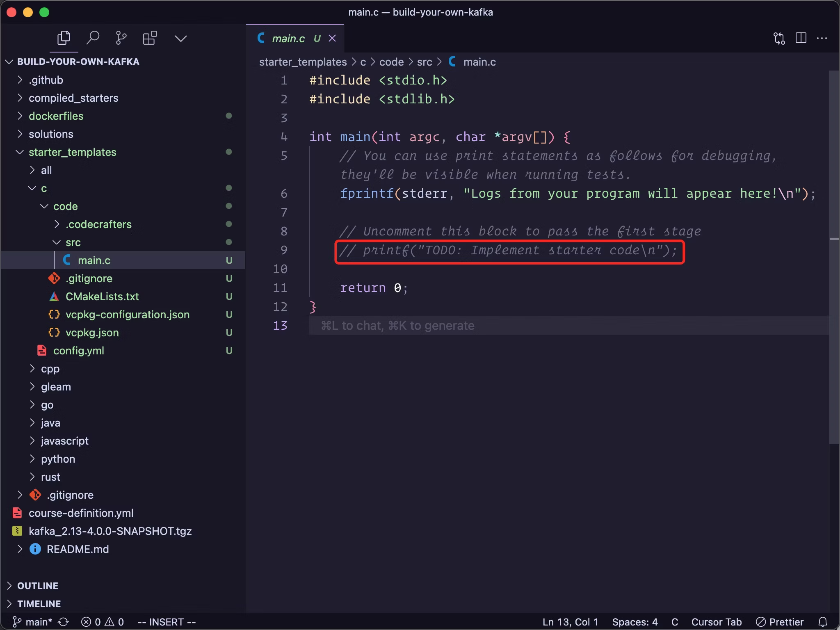Viewport: 840px width, 630px height.
Task: Click the Synchronize Changes icon
Action: (x=64, y=622)
